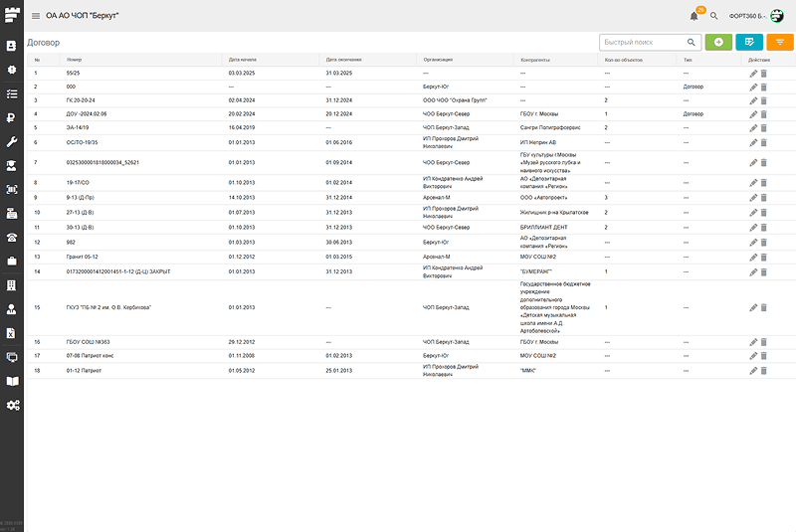
Task: Open the Excel file sidebar icon
Action: click(x=12, y=333)
